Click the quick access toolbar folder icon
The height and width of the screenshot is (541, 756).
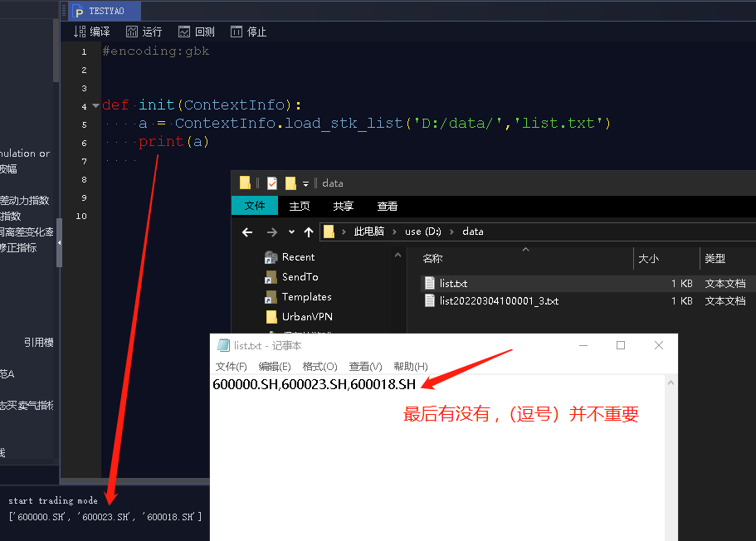(243, 183)
